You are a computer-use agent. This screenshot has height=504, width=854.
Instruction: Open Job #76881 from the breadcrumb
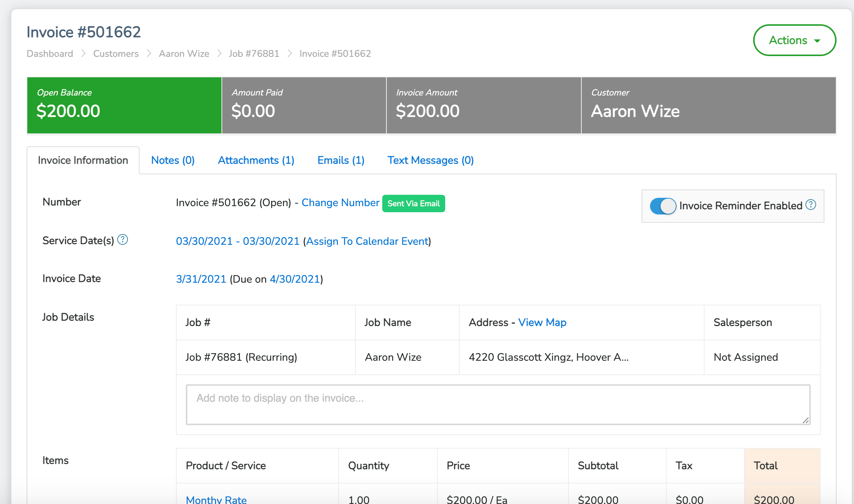click(x=254, y=53)
